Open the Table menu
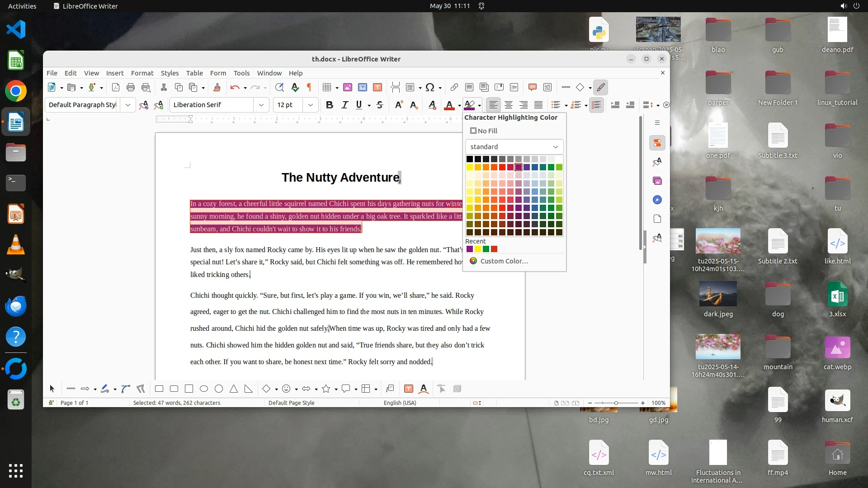The image size is (868, 488). tap(194, 73)
